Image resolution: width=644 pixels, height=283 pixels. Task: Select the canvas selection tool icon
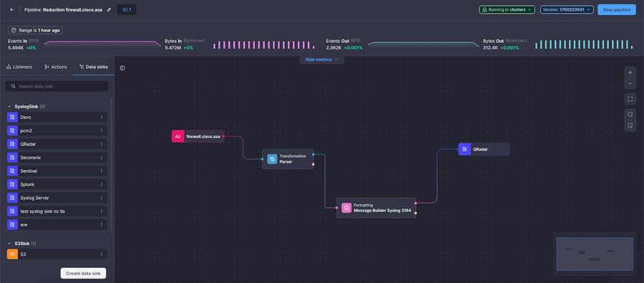click(x=630, y=114)
